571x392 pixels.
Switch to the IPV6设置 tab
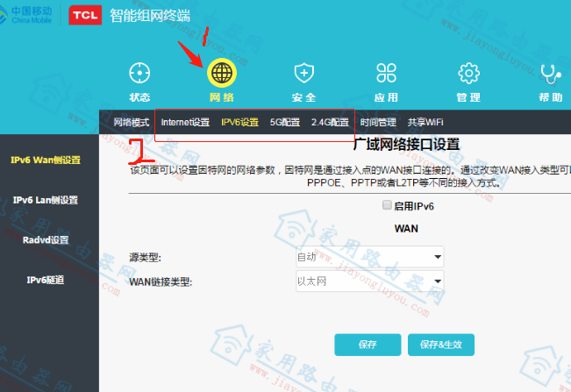click(x=240, y=122)
